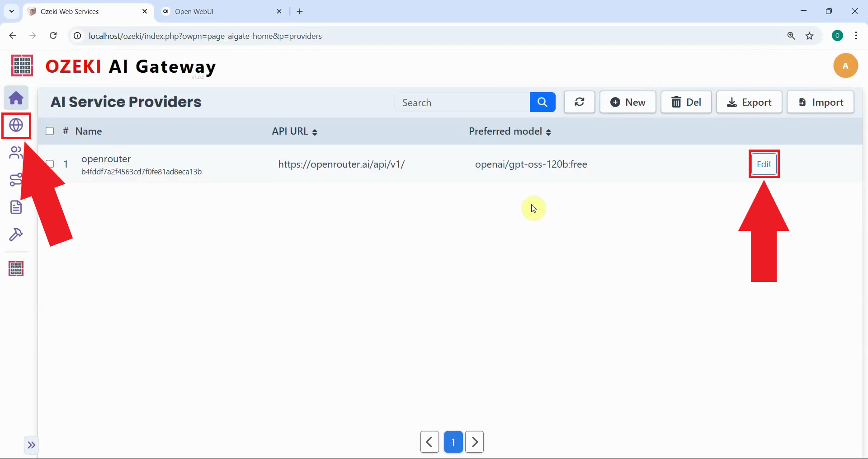This screenshot has width=868, height=459.
Task: Click the blue search magnifier button
Action: (542, 103)
